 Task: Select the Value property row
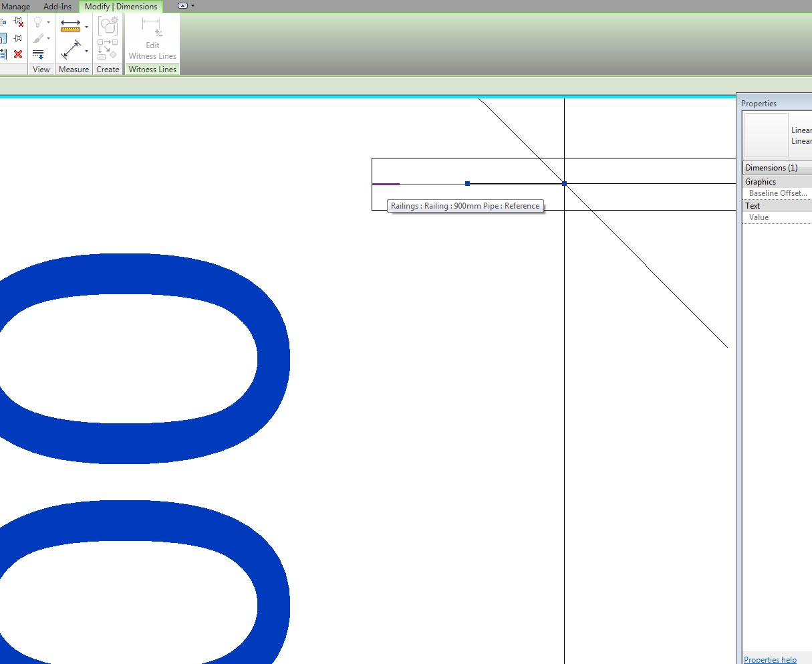[x=777, y=217]
